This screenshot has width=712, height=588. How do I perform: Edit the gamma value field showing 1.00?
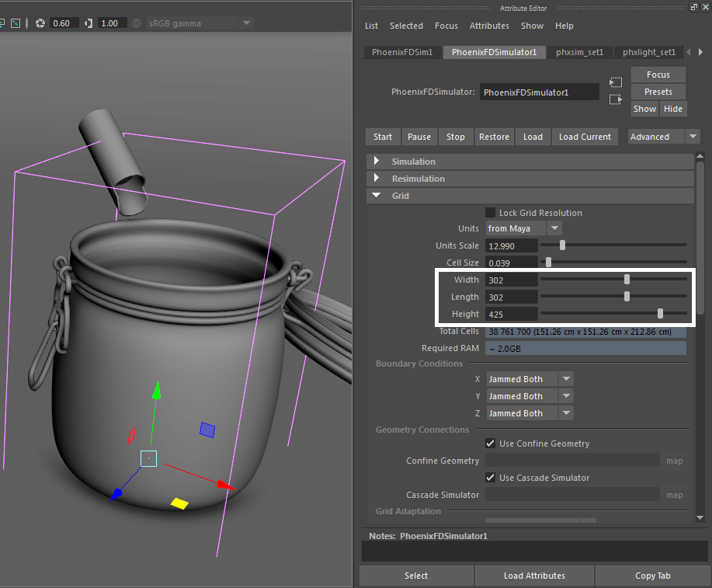tap(112, 23)
